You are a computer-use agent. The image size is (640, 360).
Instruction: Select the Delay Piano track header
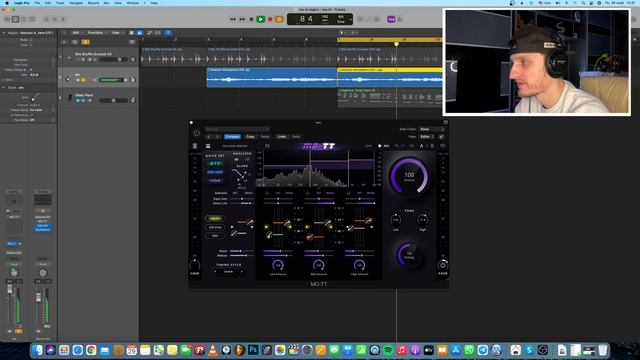[98, 98]
